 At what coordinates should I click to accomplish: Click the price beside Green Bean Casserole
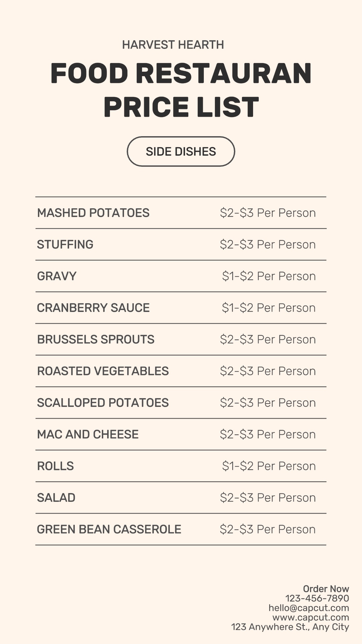[x=267, y=529]
